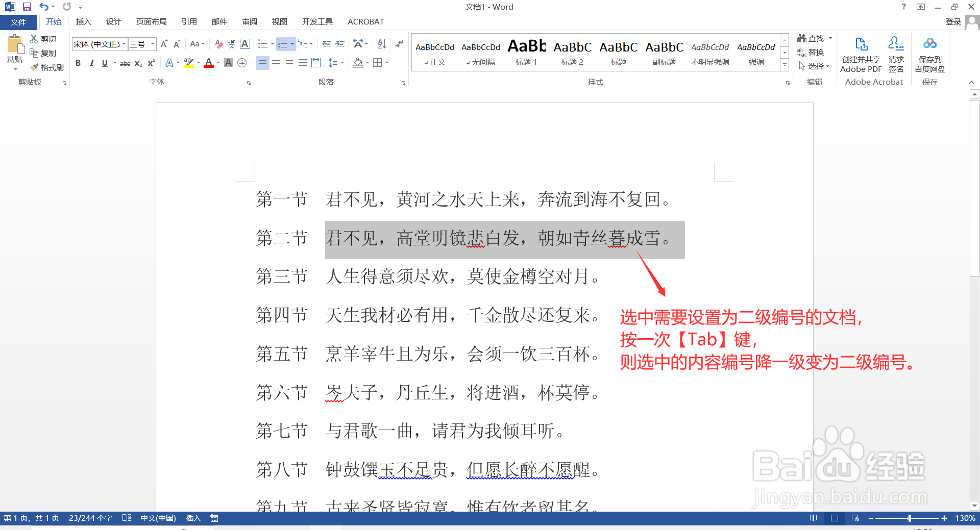Apply bullet list icon

click(263, 44)
